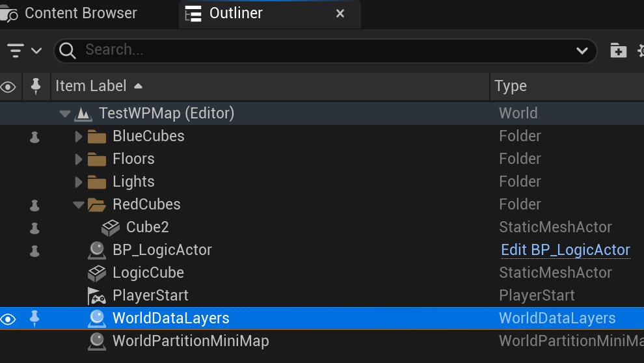Open the search options dropdown arrow

[x=582, y=50]
